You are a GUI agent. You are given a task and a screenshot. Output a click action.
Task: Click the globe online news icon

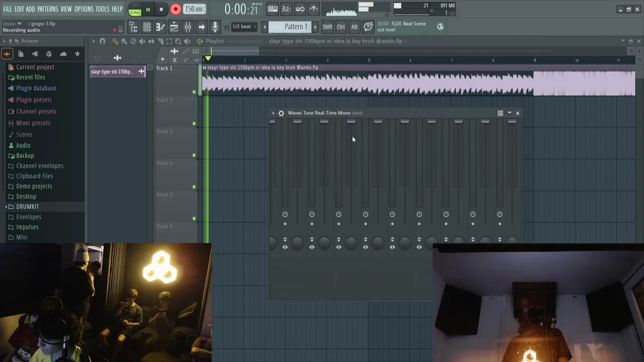click(x=440, y=27)
